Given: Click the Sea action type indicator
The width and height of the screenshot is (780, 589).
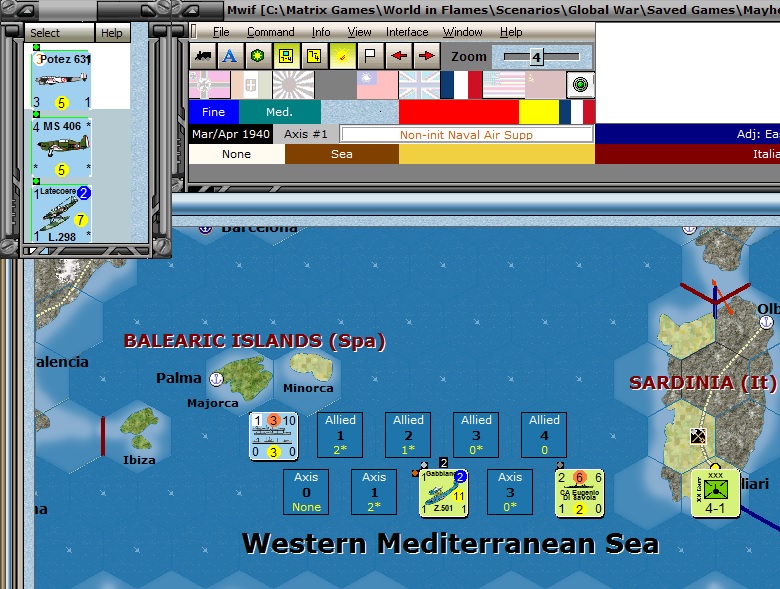Looking at the screenshot, I should click(x=342, y=154).
